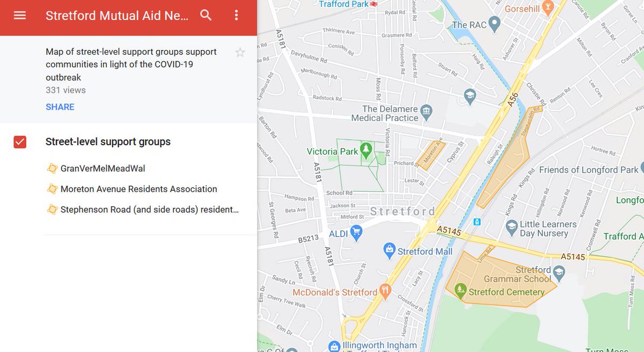Click the GranVerMelMeadWal polygon swatch
Viewport: 644px width, 352px height.
tap(52, 168)
